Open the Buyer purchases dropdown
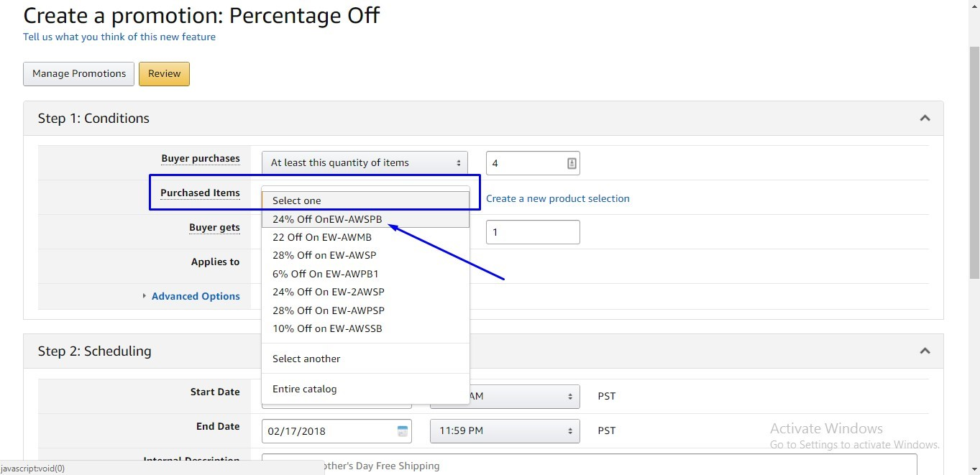Viewport: 980px width, 475px height. point(365,163)
